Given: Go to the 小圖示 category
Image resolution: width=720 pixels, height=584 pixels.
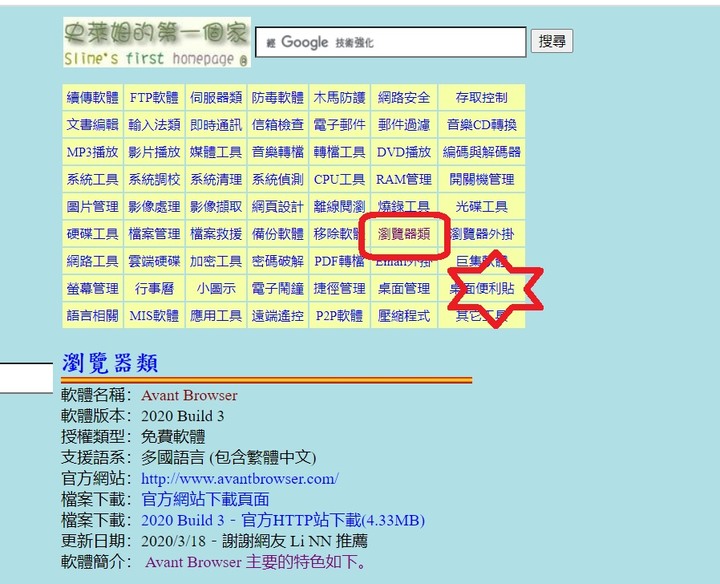Looking at the screenshot, I should coord(216,288).
